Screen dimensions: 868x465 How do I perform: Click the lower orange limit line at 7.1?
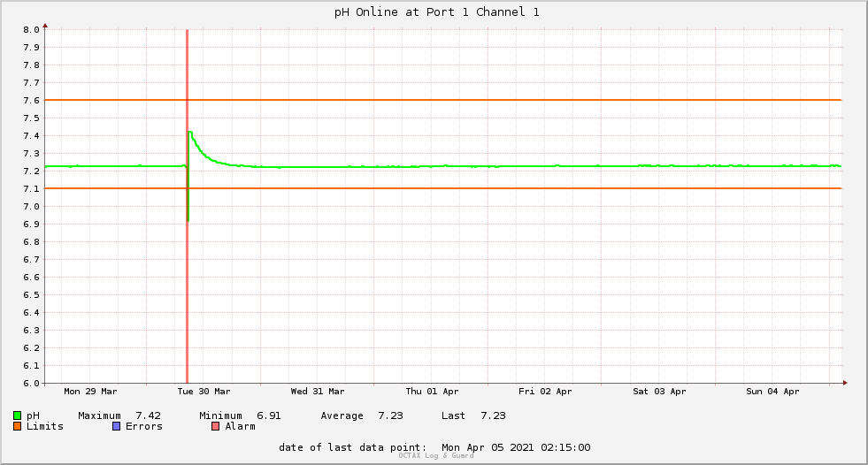click(x=443, y=188)
